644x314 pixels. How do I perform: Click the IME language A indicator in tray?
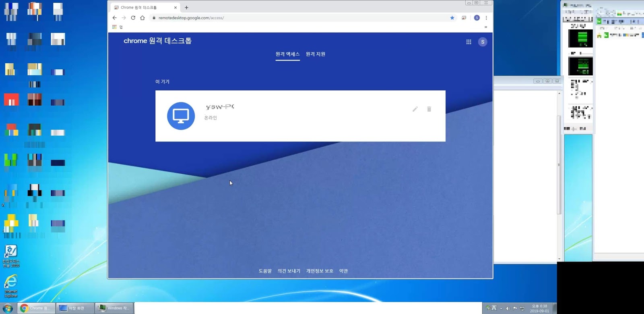click(x=494, y=308)
